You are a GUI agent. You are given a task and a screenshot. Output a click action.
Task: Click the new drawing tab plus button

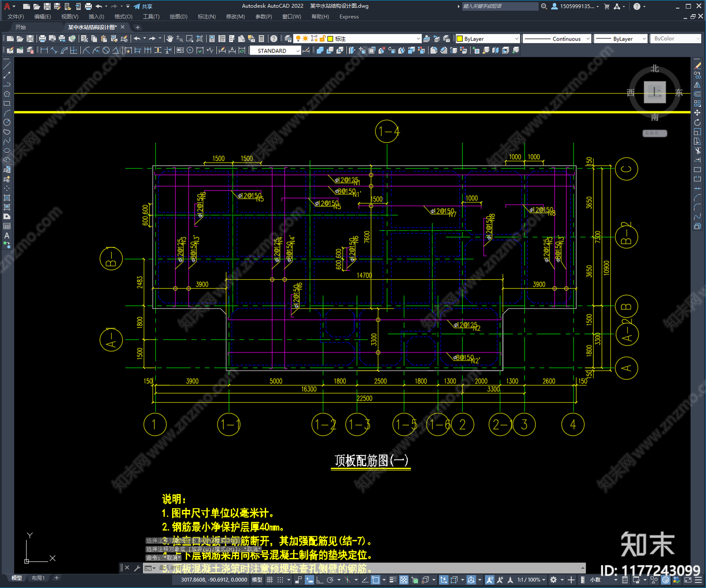pyautogui.click(x=138, y=27)
